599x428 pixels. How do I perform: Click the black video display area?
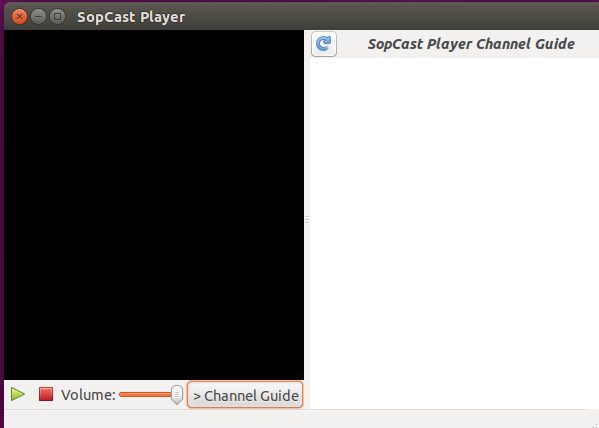[x=154, y=205]
